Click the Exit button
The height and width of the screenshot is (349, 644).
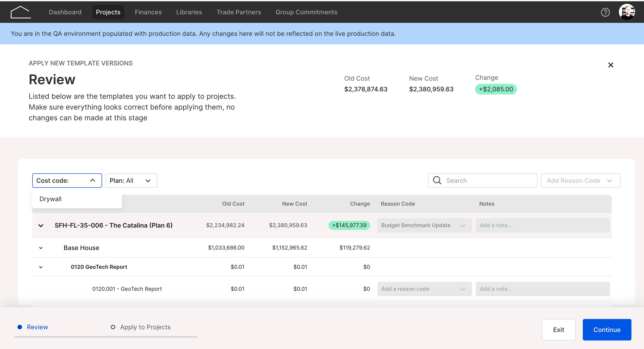pyautogui.click(x=559, y=330)
